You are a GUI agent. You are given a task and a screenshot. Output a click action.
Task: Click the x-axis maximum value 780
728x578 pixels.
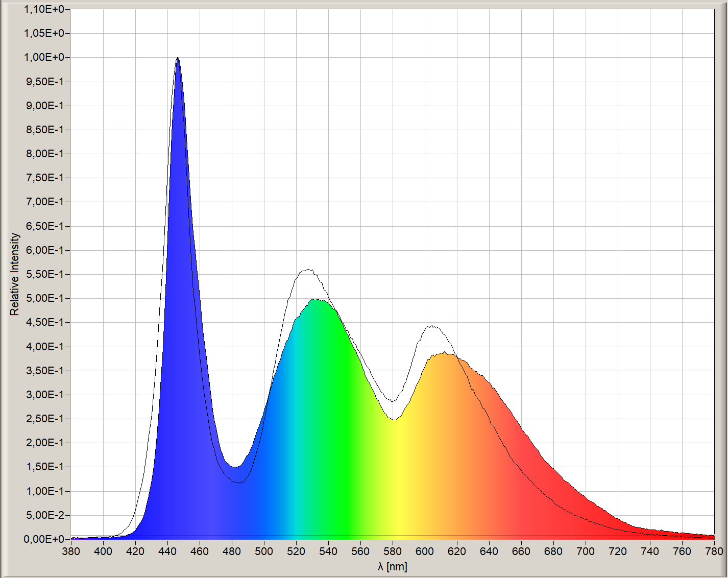tap(714, 551)
